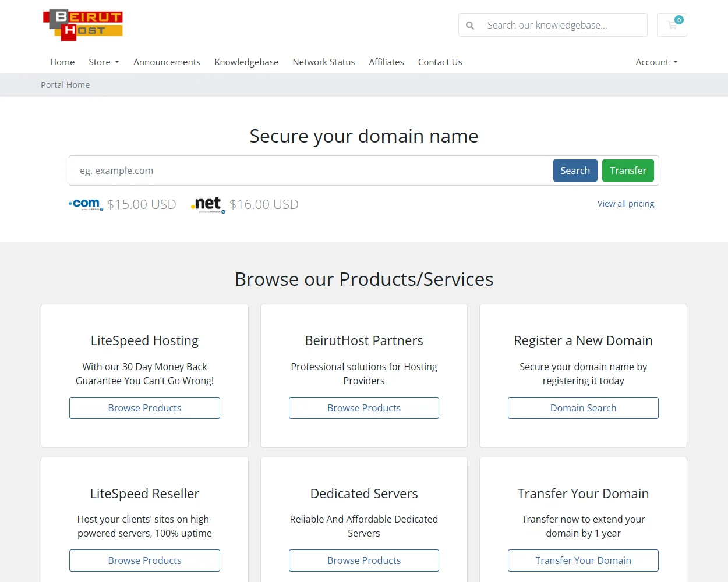
Task: Expand the Store dropdown menu
Action: click(x=104, y=62)
